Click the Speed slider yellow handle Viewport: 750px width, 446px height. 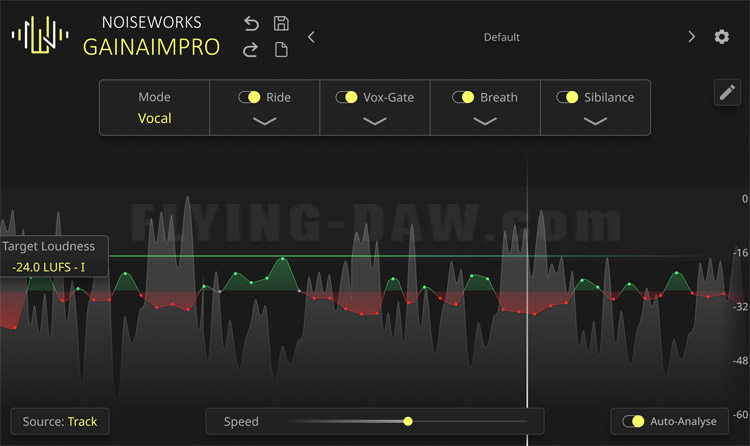[408, 421]
